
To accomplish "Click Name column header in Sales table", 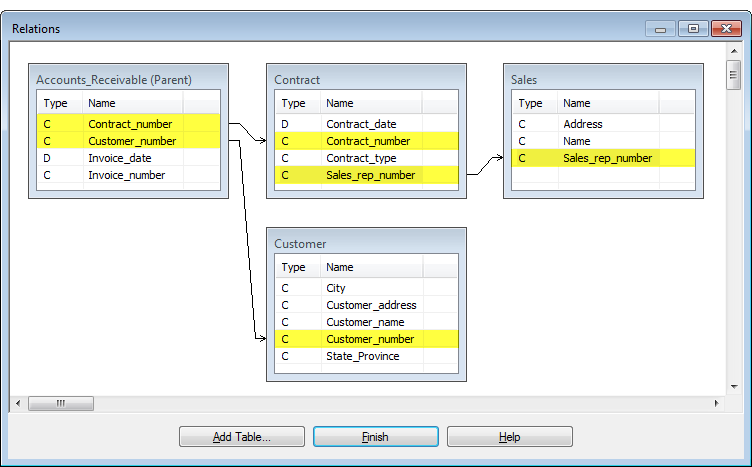I will 577,103.
